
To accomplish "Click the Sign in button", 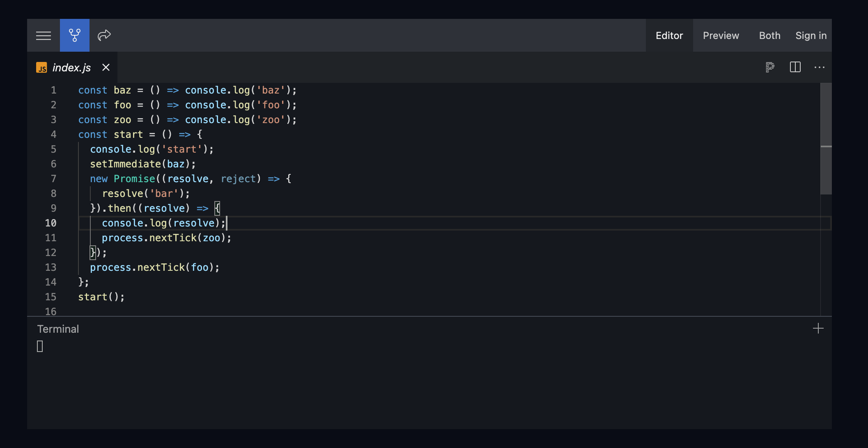I will [x=811, y=35].
